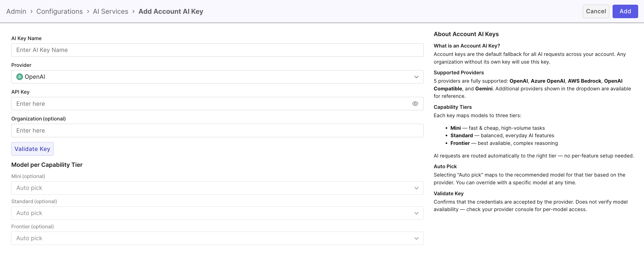
Task: Click the Auto Pick help heading
Action: pyautogui.click(x=445, y=167)
